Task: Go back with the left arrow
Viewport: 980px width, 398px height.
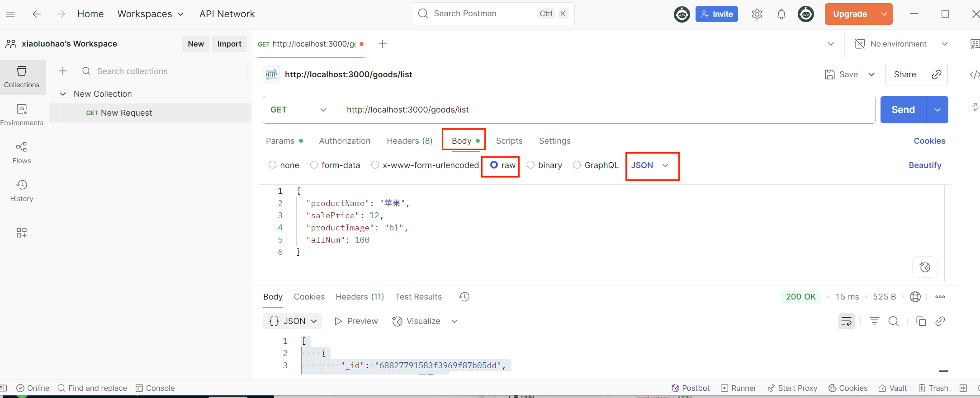Action: point(37,14)
